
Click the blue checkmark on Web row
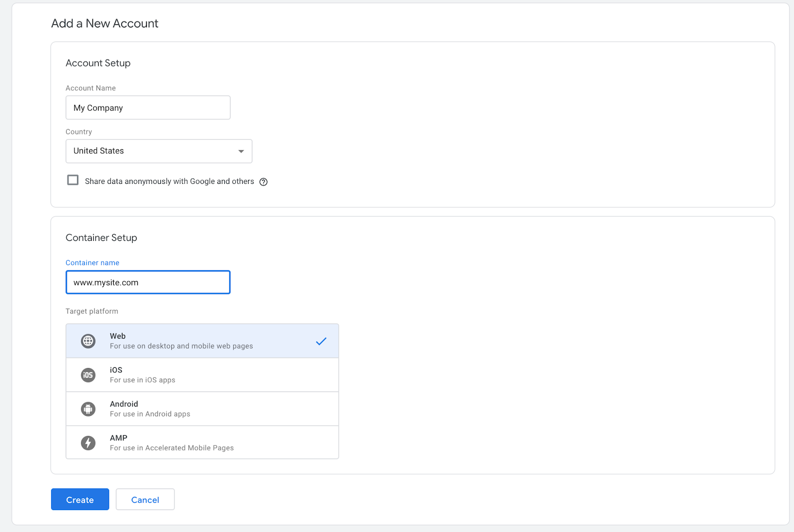[x=321, y=341]
